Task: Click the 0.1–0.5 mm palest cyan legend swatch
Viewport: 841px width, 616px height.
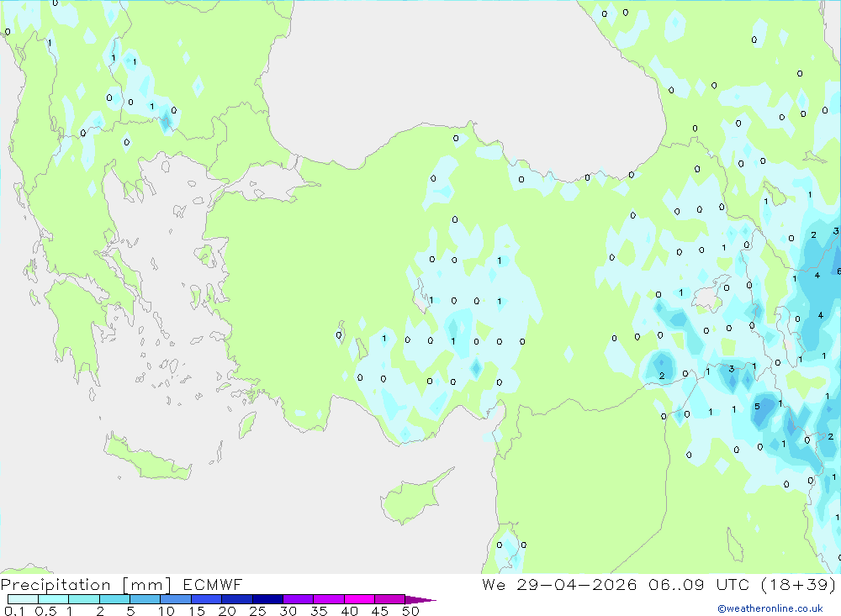Action: (x=23, y=599)
